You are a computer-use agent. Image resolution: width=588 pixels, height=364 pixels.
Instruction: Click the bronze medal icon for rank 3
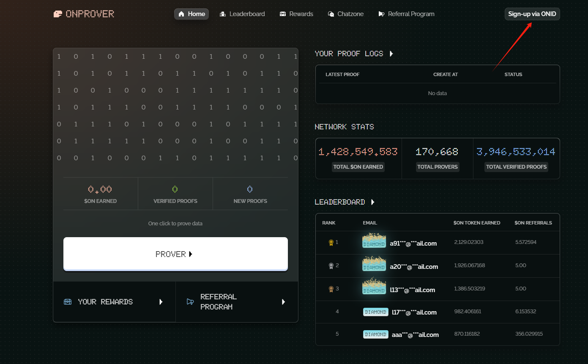coord(331,289)
